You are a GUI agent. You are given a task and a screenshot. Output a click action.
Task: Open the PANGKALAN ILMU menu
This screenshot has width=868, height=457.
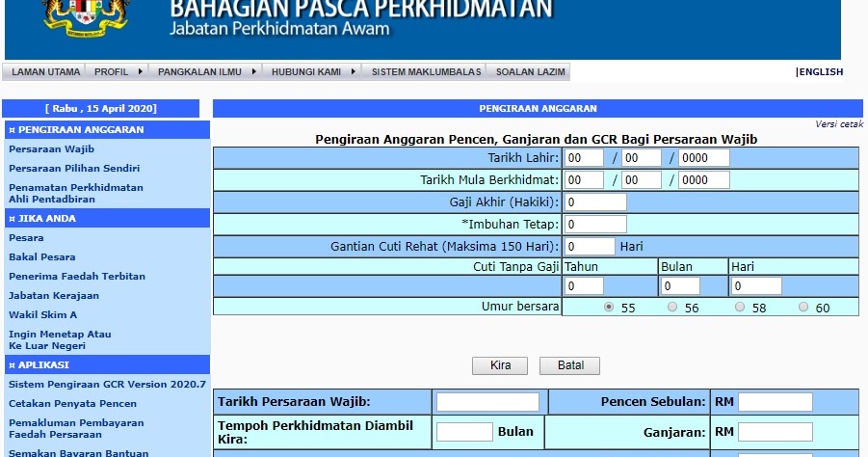[x=199, y=72]
